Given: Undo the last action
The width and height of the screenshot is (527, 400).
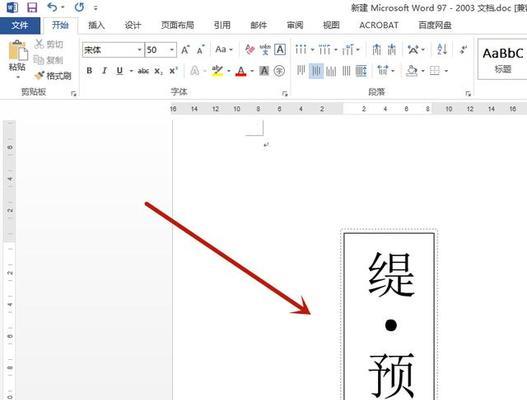Looking at the screenshot, I should pyautogui.click(x=52, y=7).
